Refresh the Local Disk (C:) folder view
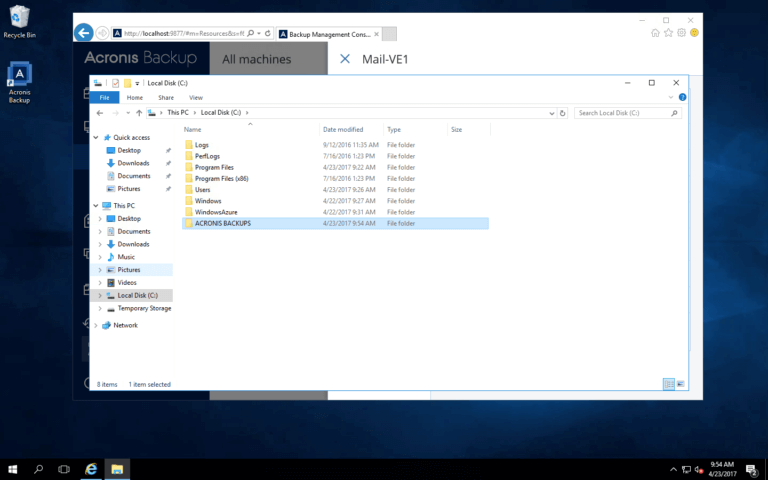 pos(562,113)
